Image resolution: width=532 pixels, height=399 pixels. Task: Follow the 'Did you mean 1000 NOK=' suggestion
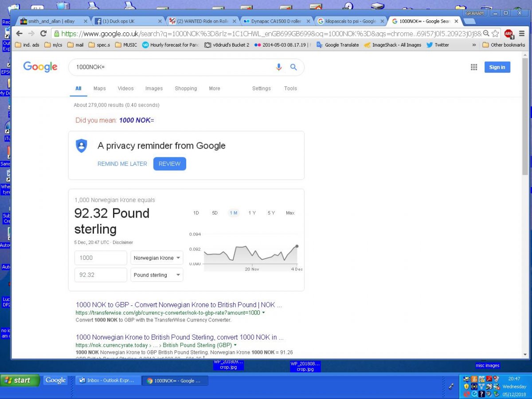pyautogui.click(x=137, y=120)
